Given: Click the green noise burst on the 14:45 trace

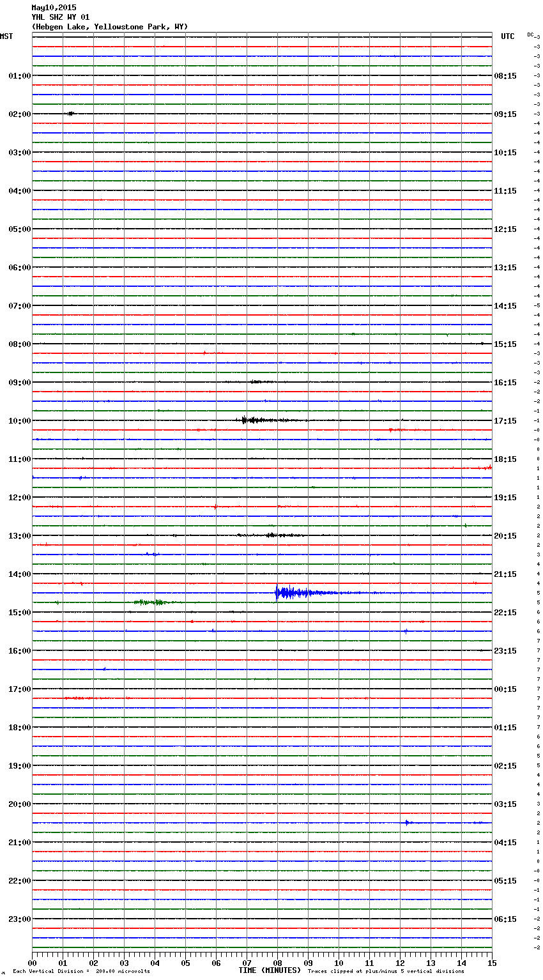Looking at the screenshot, I should click(x=155, y=602).
